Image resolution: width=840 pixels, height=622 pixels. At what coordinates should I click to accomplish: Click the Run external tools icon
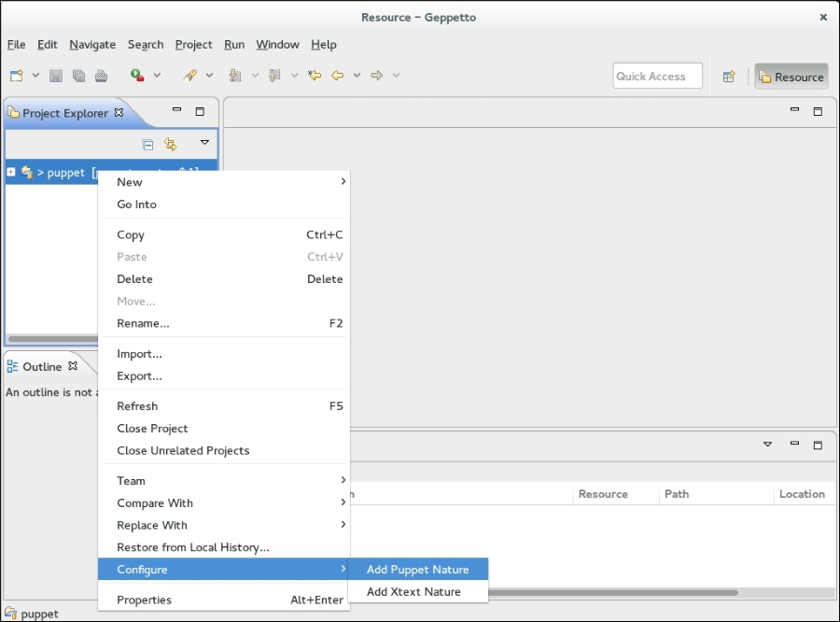click(137, 76)
